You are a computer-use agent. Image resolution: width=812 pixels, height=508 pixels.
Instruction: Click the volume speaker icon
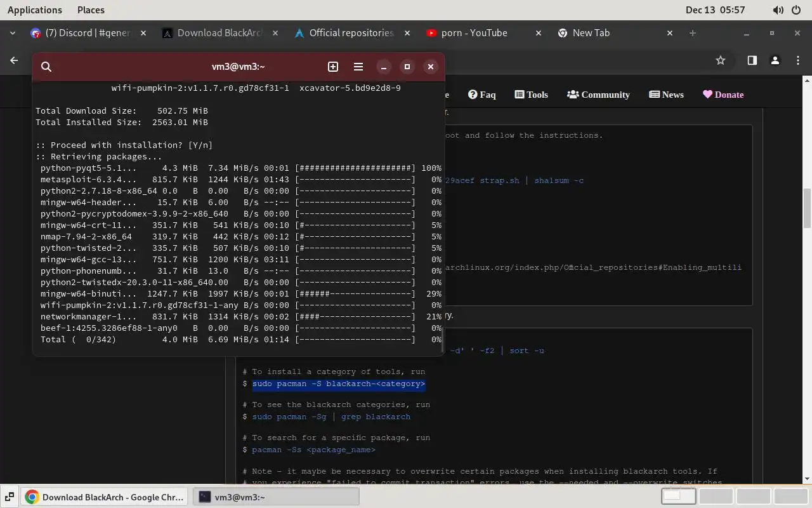pyautogui.click(x=778, y=10)
